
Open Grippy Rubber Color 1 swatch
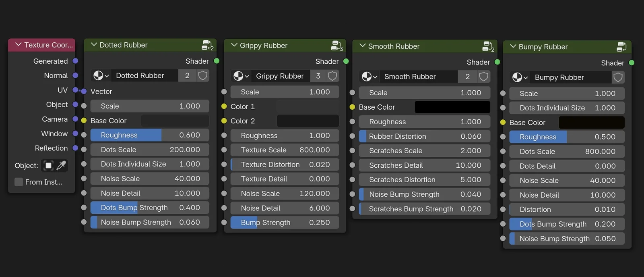coord(308,106)
